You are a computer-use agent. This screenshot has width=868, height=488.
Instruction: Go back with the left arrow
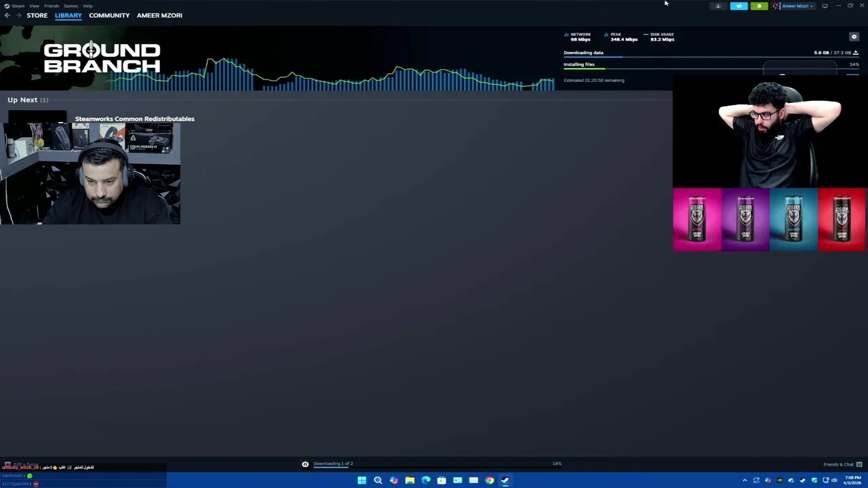(7, 15)
